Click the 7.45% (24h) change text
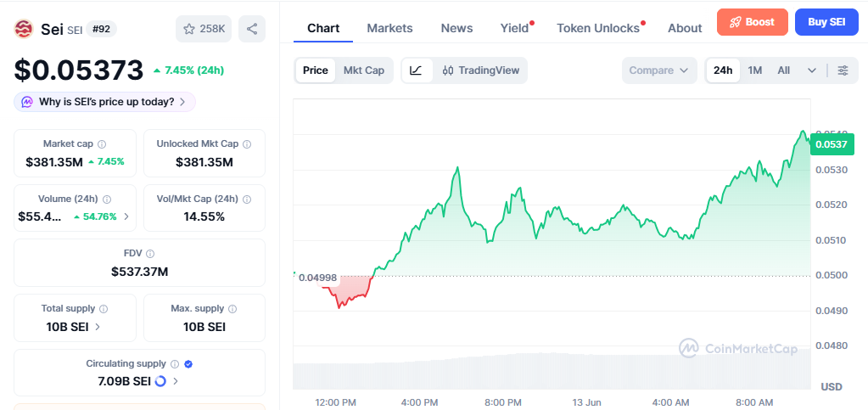Viewport: 868px width, 410px height. coord(188,70)
